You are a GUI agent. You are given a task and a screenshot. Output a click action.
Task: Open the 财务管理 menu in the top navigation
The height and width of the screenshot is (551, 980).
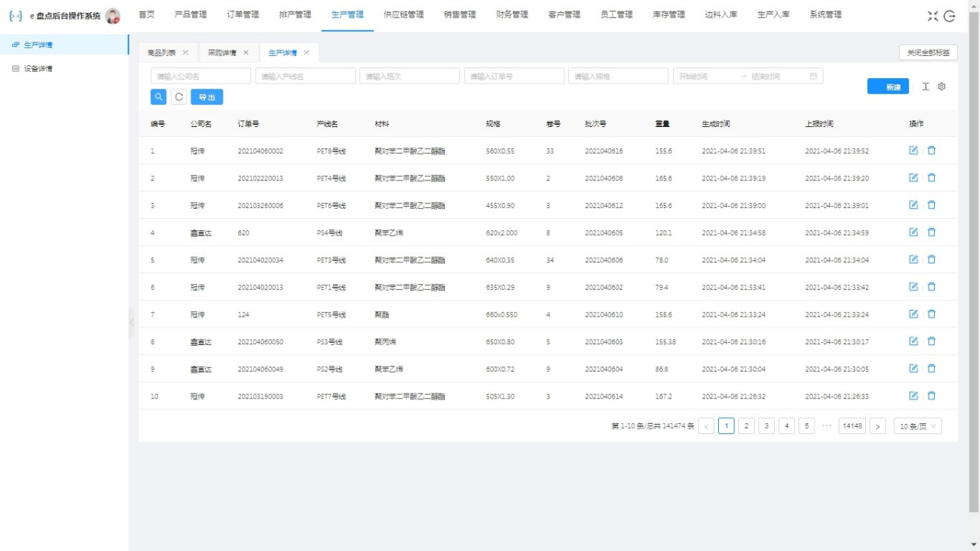point(511,14)
